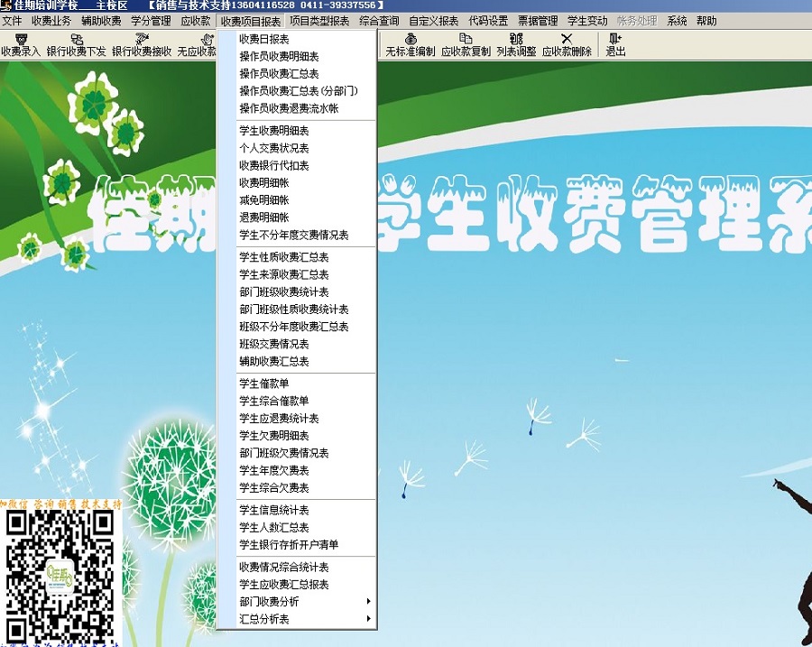Select the 无标准编制 toolbar icon
Image resolution: width=812 pixels, height=647 pixels.
(411, 45)
